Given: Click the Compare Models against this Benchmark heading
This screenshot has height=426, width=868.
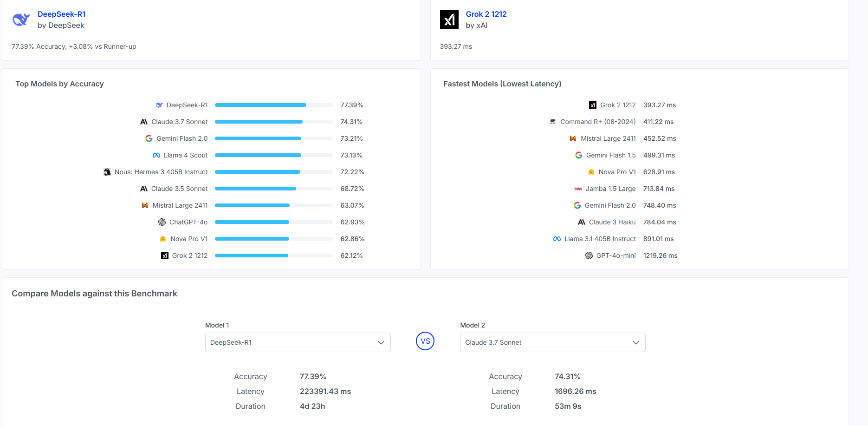Looking at the screenshot, I should pyautogui.click(x=95, y=294).
